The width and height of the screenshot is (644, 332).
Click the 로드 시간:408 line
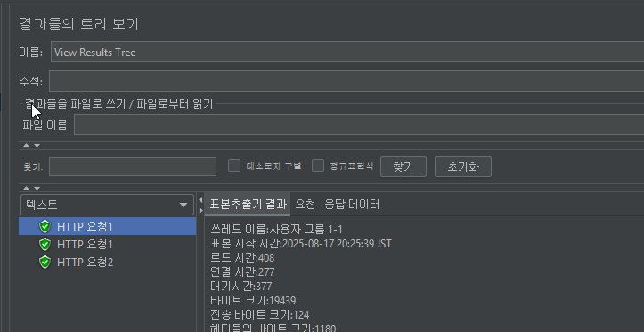pos(242,258)
